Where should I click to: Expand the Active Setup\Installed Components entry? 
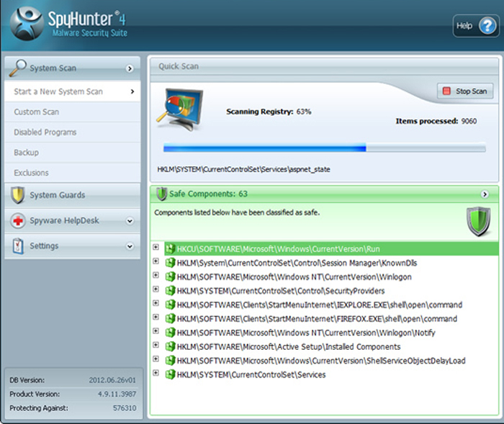156,345
